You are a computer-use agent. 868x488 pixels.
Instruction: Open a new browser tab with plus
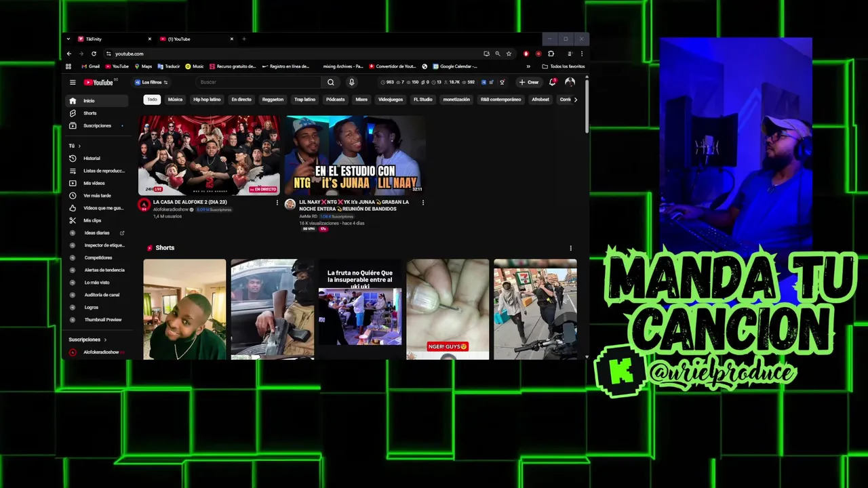[x=244, y=39]
